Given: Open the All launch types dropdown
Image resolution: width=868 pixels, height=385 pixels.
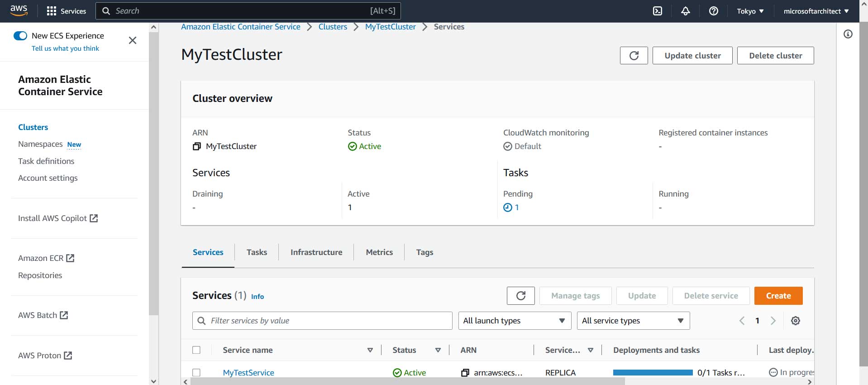Looking at the screenshot, I should click(x=515, y=321).
